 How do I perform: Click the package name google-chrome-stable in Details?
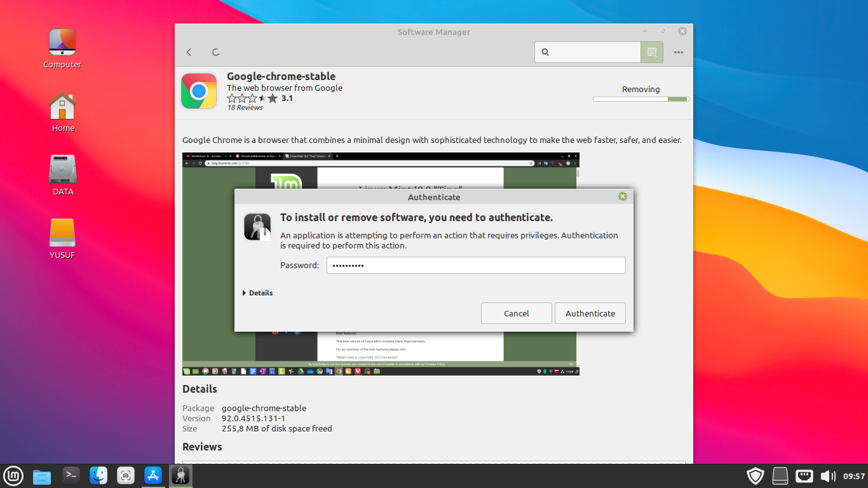coord(264,408)
